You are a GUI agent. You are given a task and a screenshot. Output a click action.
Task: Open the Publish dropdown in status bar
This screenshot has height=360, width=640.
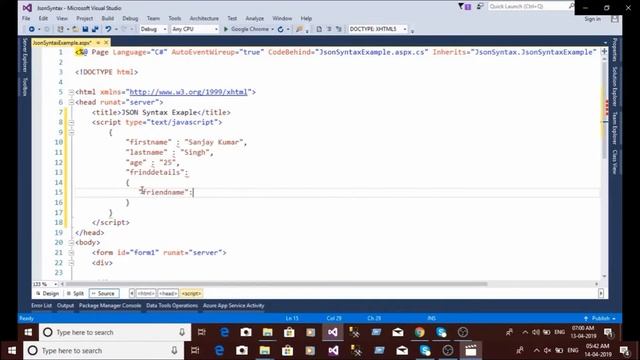[x=600, y=318]
